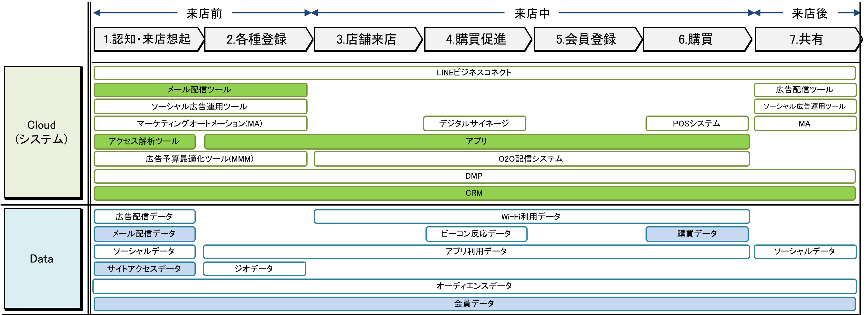Select the green アクセス解析ツール box

144,141
